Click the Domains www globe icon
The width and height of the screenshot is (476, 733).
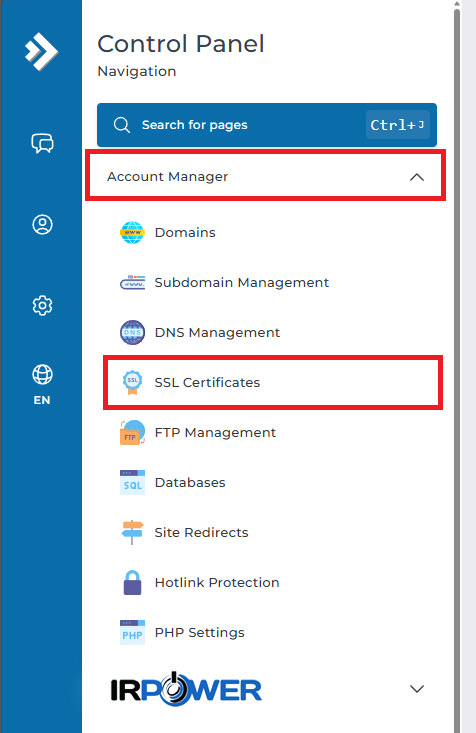coord(132,232)
